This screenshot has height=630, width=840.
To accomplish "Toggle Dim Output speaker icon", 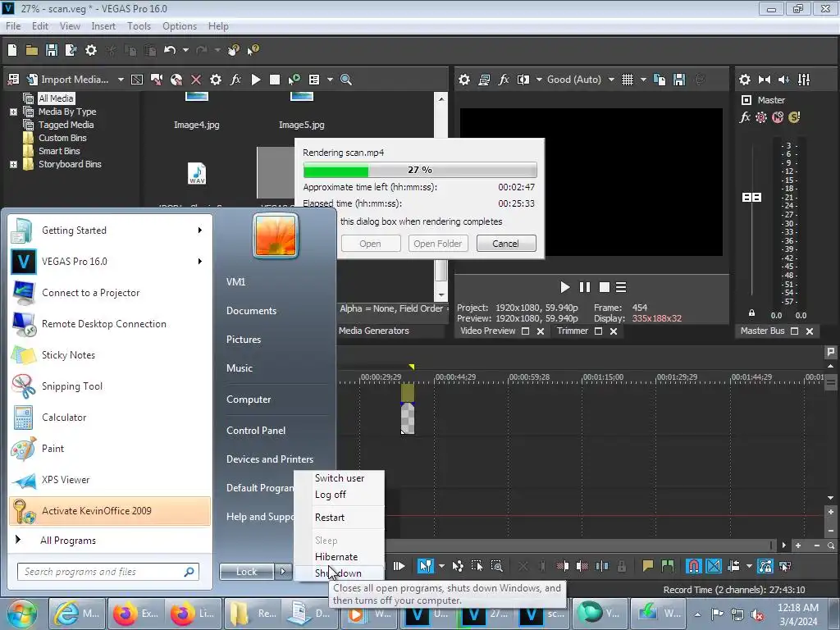I will click(783, 80).
